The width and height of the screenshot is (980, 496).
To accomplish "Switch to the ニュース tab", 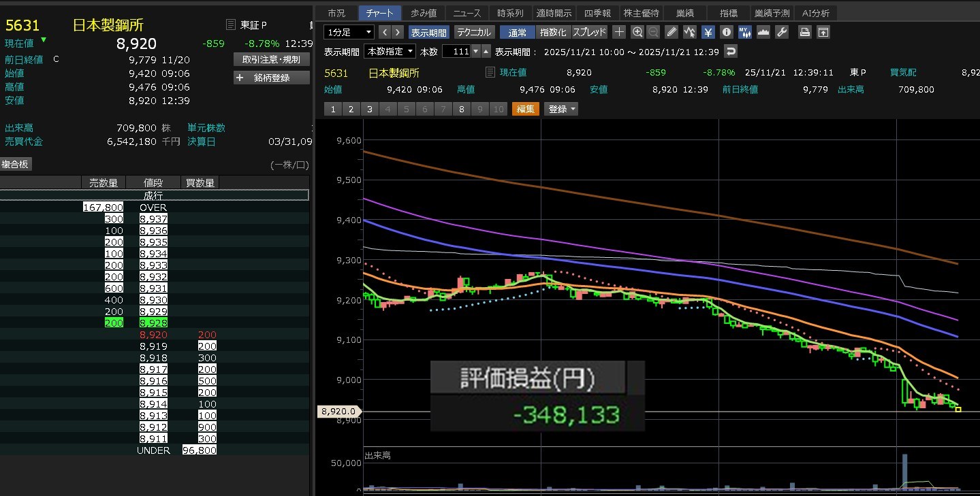I will point(467,13).
